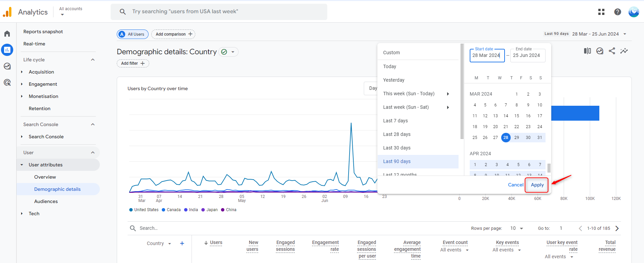Viewport: 644px width, 263px height.
Task: Expand the Acquisition tree item
Action: (x=22, y=72)
